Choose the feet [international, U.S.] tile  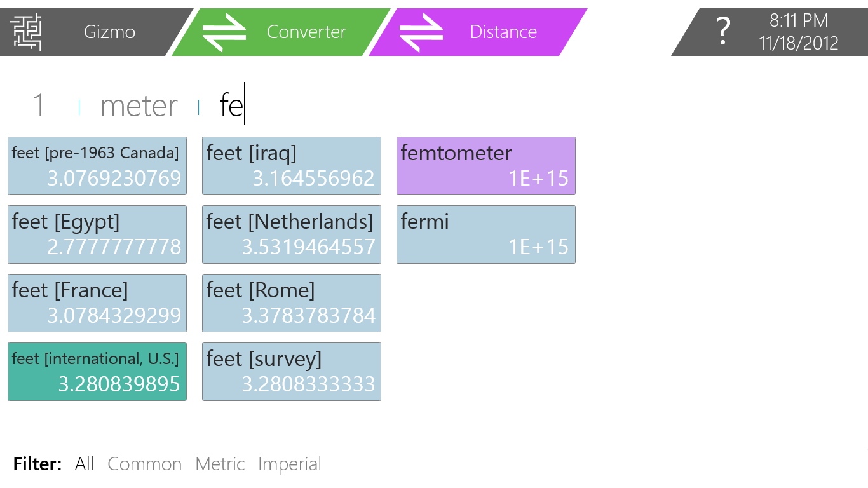click(x=97, y=372)
